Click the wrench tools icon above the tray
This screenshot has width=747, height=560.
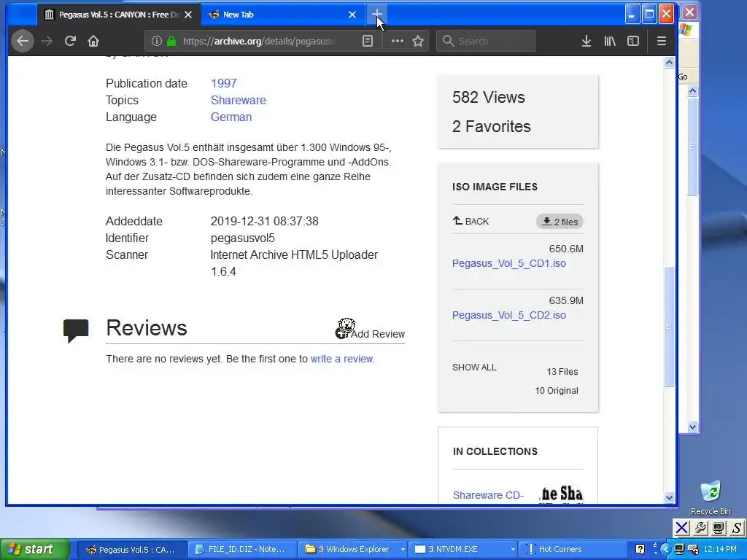click(700, 528)
